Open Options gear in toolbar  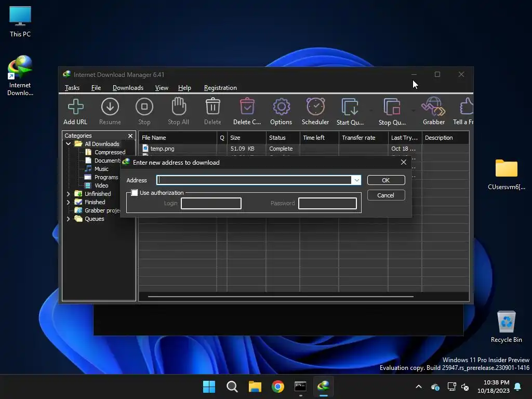(x=281, y=107)
